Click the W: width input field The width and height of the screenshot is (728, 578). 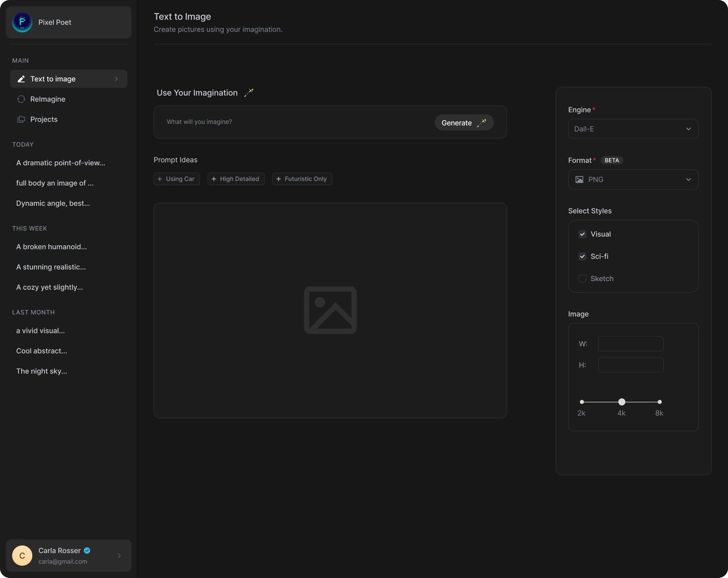pos(631,344)
